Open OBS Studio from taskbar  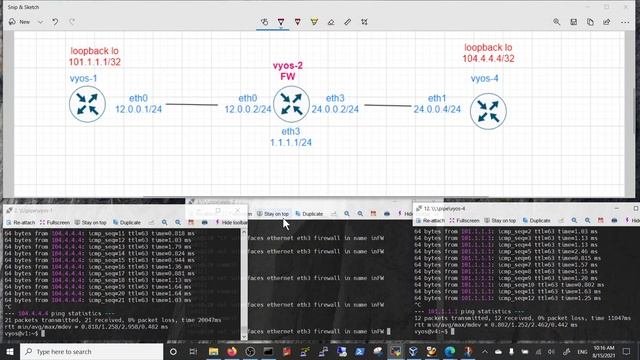(250, 351)
